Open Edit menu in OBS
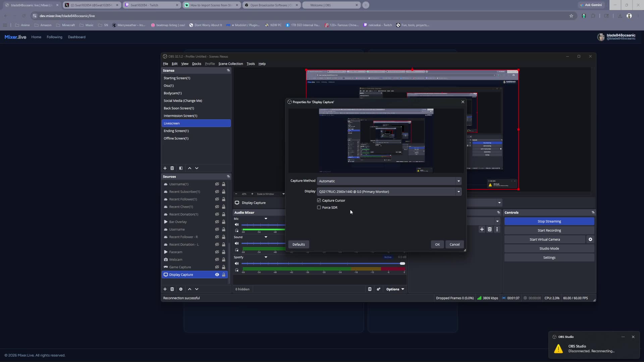Viewport: 644px width, 362px height. pyautogui.click(x=175, y=64)
